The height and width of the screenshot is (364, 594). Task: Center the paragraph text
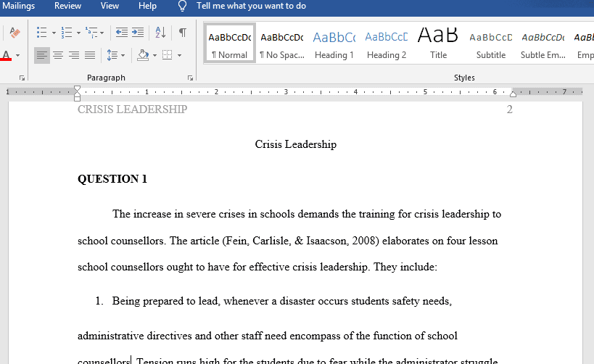[x=58, y=56]
